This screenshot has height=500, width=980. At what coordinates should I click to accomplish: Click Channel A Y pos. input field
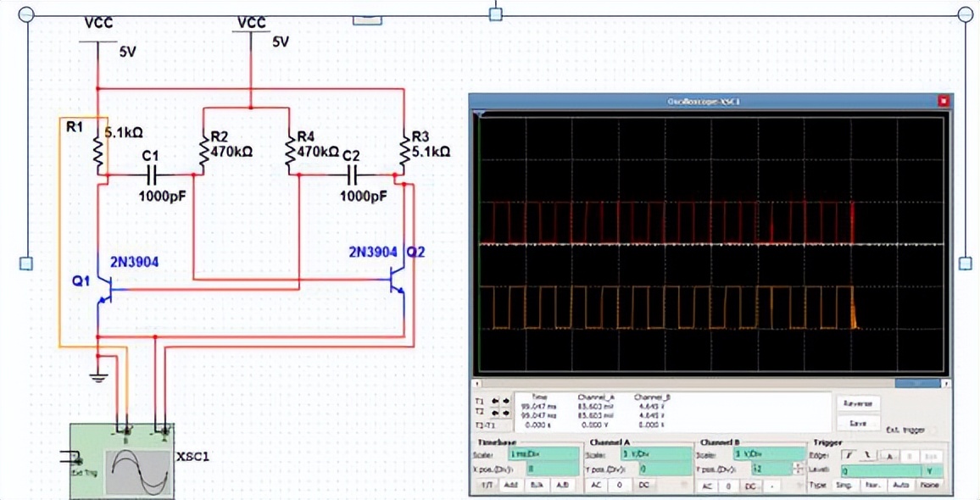pyautogui.click(x=665, y=469)
